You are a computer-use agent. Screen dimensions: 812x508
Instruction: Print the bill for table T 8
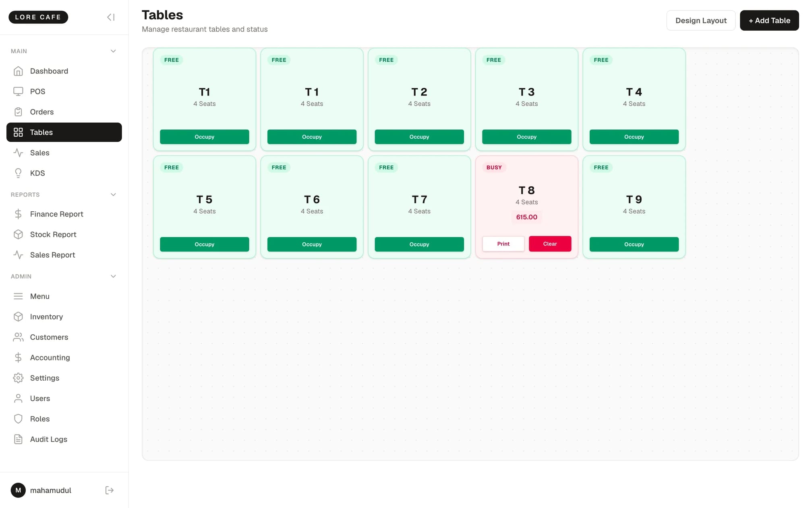[x=503, y=244]
